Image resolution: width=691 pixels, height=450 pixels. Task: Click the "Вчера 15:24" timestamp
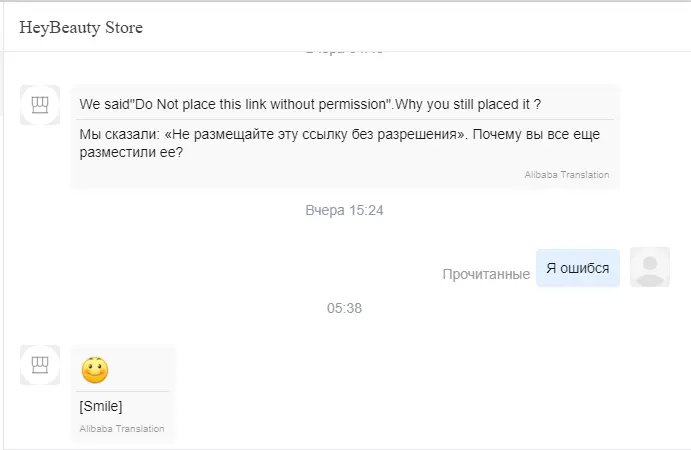tap(344, 210)
